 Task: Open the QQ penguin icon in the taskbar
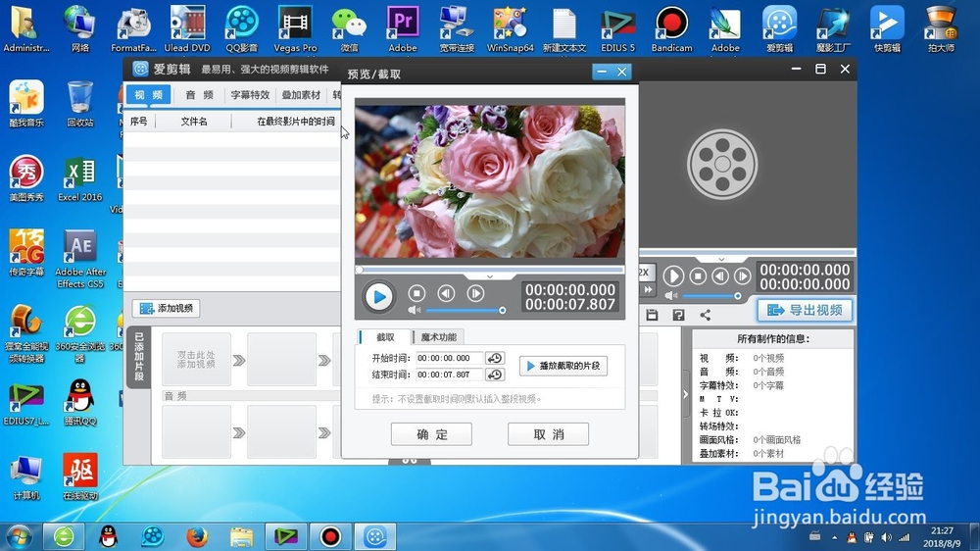tap(109, 536)
